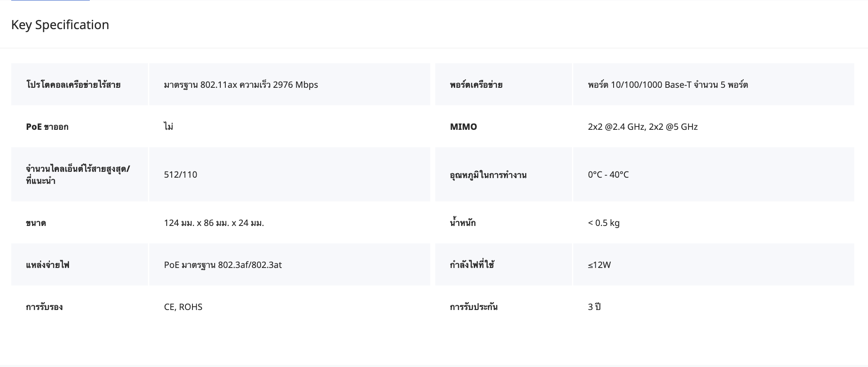This screenshot has height=367, width=868.
Task: Click the 802.11ax 2976 Mbps value cell
Action: tap(241, 85)
